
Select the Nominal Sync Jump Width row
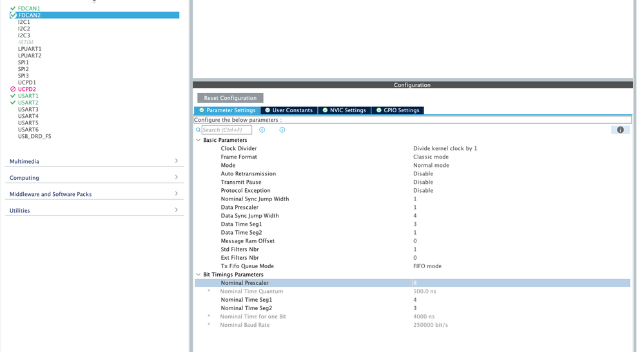point(413,199)
